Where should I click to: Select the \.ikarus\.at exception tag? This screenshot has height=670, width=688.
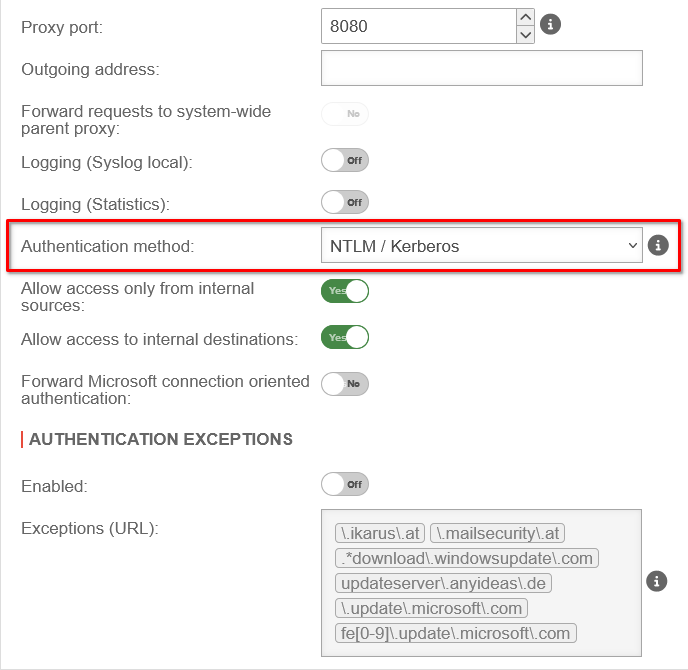(x=380, y=533)
